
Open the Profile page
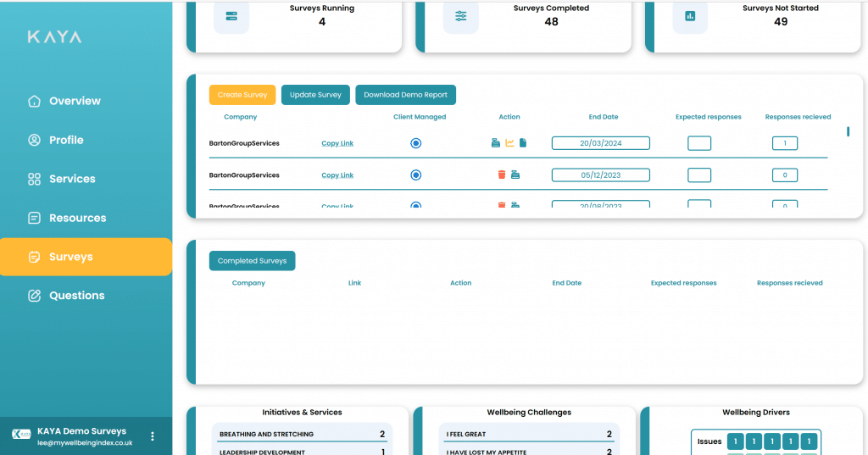pos(66,140)
